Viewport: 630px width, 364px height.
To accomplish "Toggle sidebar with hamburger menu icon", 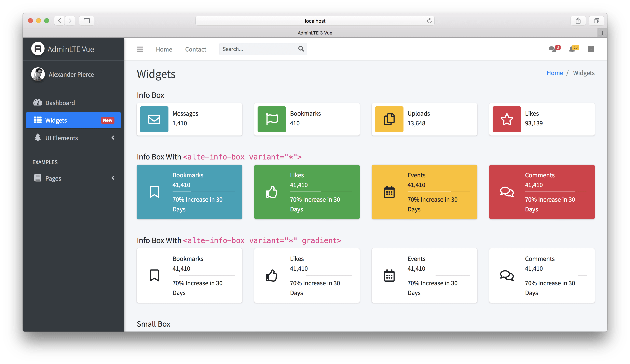I will click(x=140, y=49).
